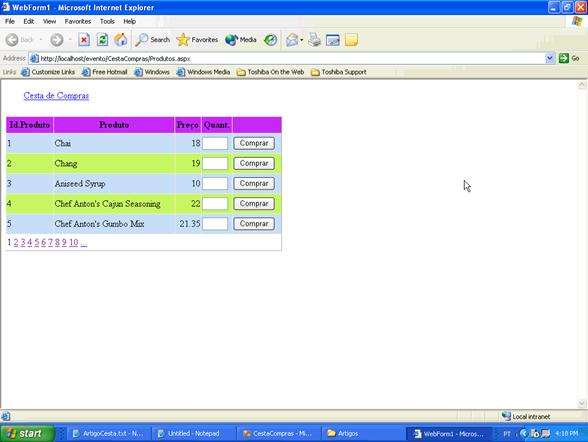Open the Cesta de Compras link
588x442 pixels.
pos(56,96)
